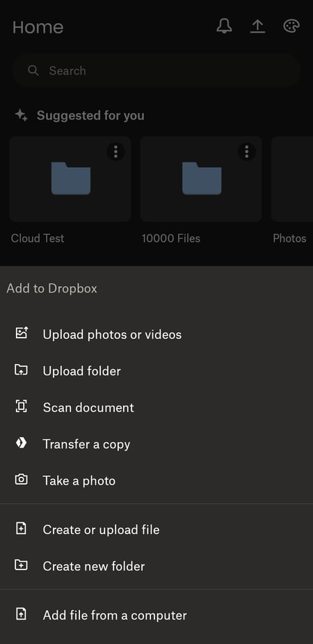Open the three-dot menu on Cloud Test folder
Viewport: 313px width, 644px height.
115,152
